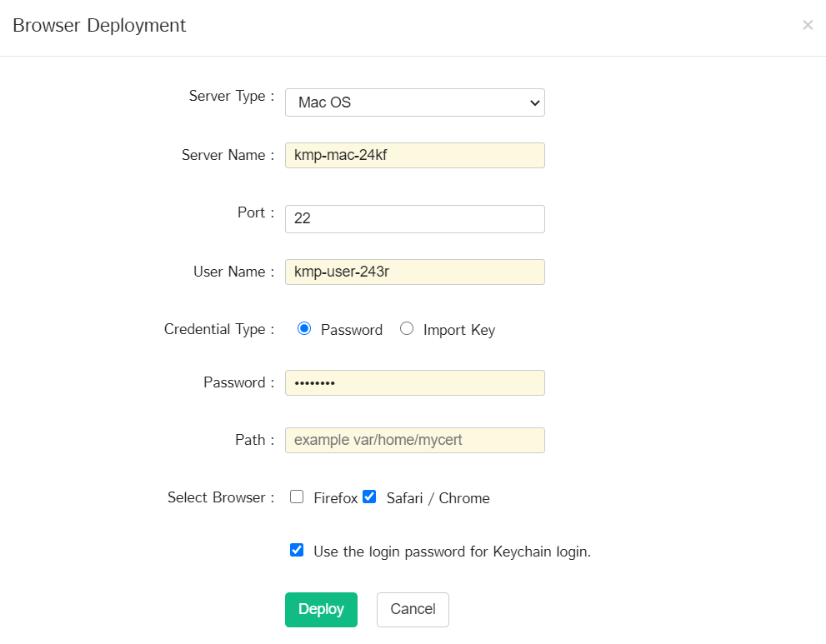Image resolution: width=826 pixels, height=644 pixels.
Task: Open the Server Type dropdown
Action: pyautogui.click(x=414, y=102)
